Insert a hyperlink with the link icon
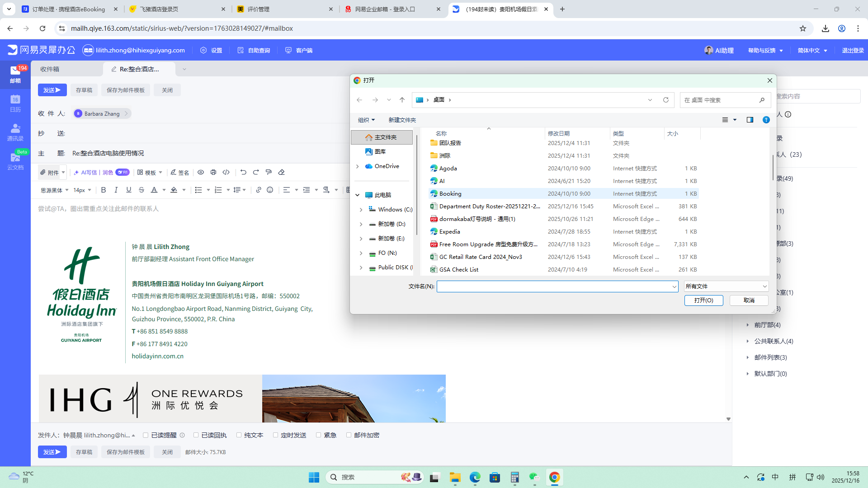The image size is (868, 488). point(258,190)
